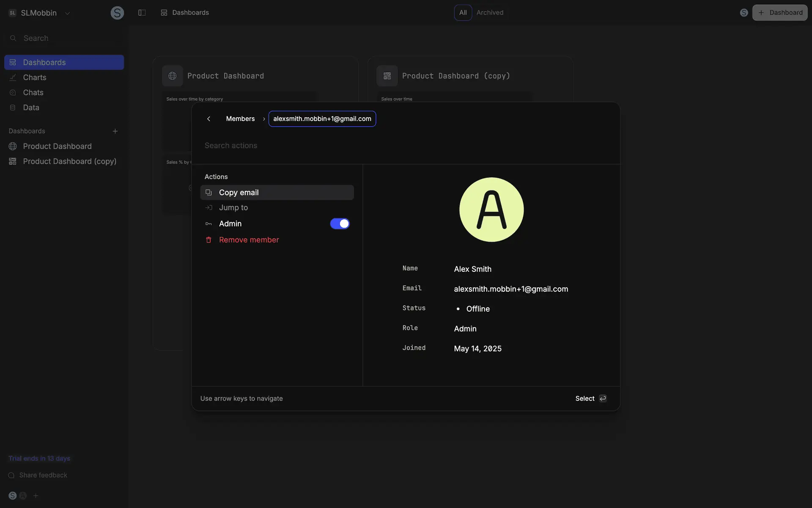Click the sidebar collapse panel icon
This screenshot has width=812, height=508.
click(x=142, y=13)
